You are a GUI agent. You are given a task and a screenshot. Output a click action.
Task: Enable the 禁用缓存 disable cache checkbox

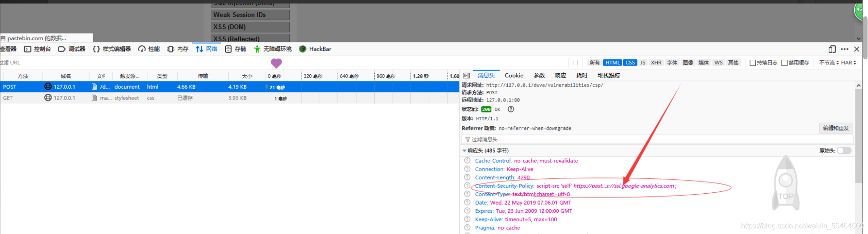pyautogui.click(x=784, y=62)
